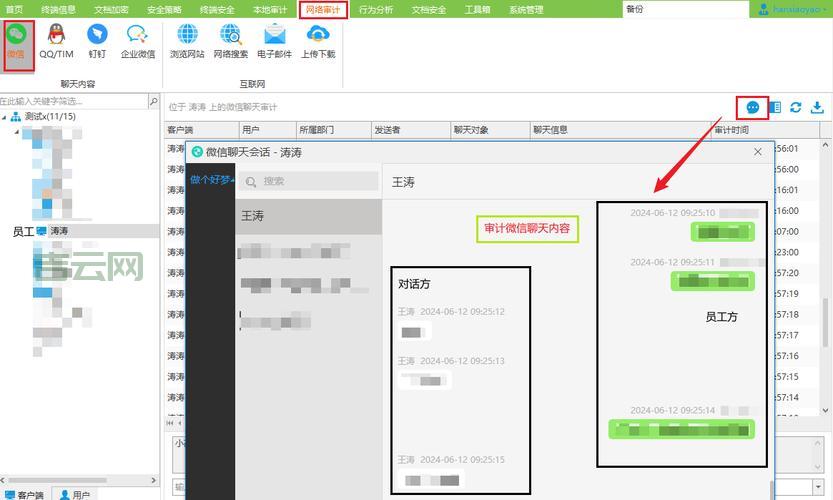833x500 pixels.
Task: Click the left tree horizontal scrollbar right arrow
Action: 154,480
